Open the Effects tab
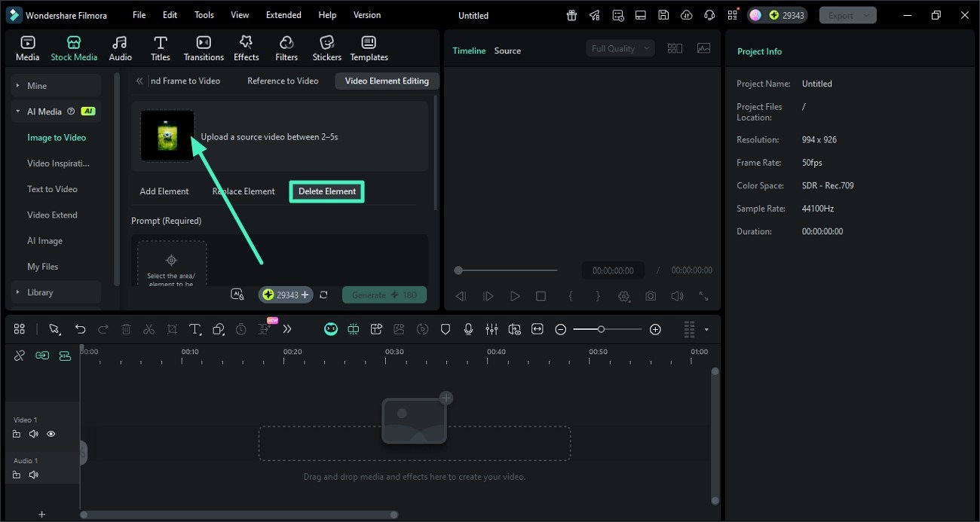Image resolution: width=980 pixels, height=522 pixels. pos(246,49)
